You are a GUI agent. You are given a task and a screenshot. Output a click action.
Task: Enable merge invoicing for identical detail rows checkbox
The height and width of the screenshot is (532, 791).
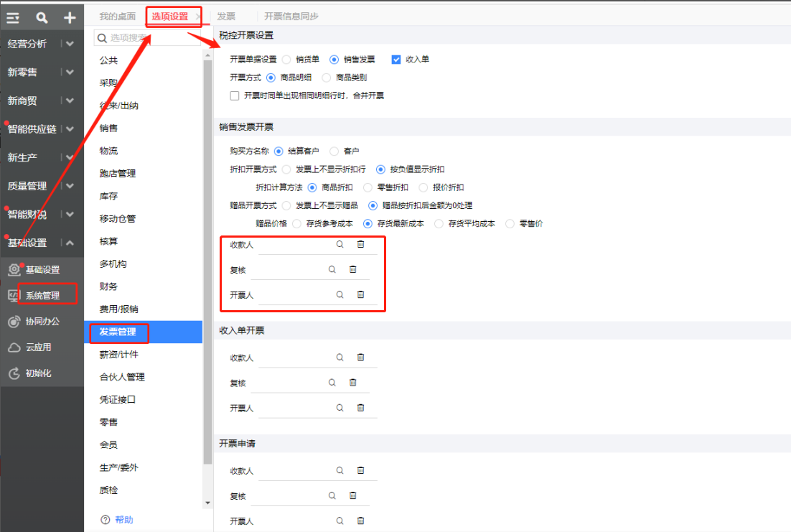coord(234,95)
